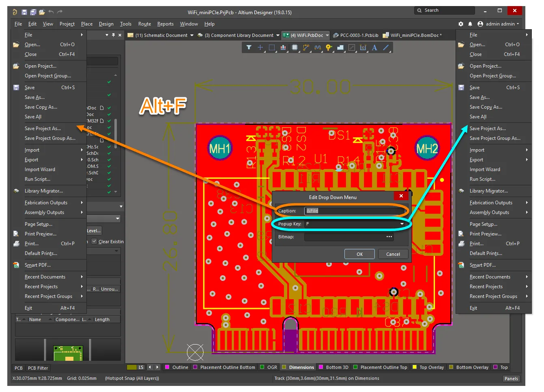The image size is (544, 392).
Task: Select the place line tool
Action: [386, 47]
